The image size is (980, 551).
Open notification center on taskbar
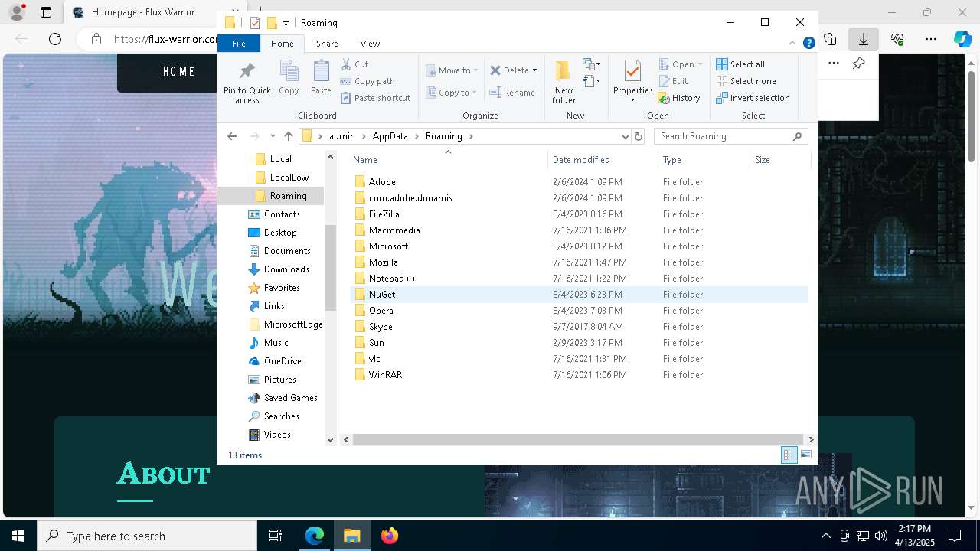click(x=955, y=536)
